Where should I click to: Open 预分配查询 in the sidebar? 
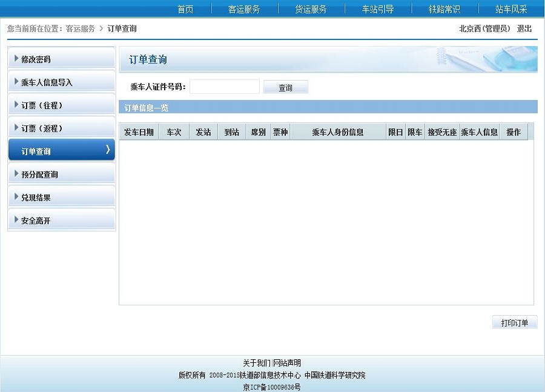pos(61,174)
